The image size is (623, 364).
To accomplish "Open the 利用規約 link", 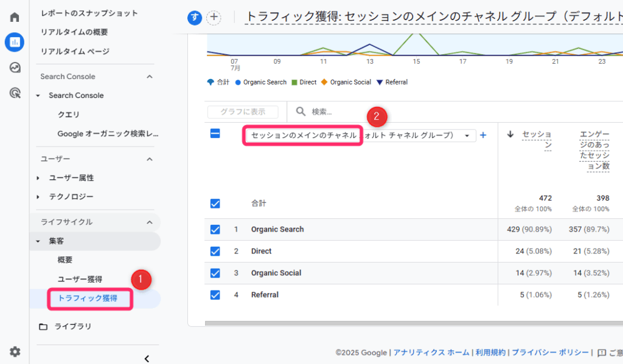I will pos(490,352).
